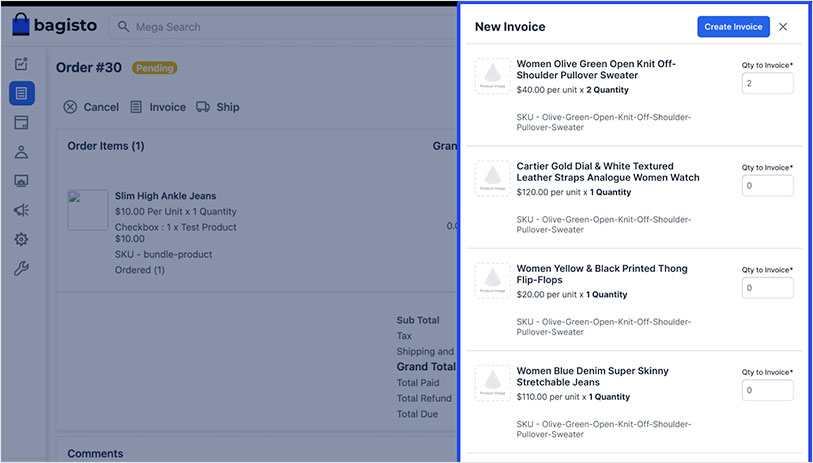Edit Qty to Invoice for Thong Flip-Flops

point(767,288)
